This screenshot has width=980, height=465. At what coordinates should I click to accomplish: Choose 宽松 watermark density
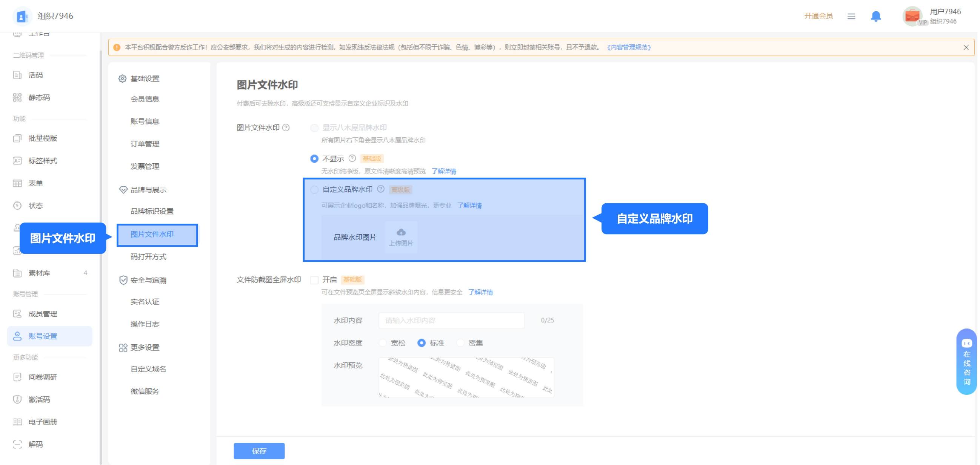coord(383,342)
